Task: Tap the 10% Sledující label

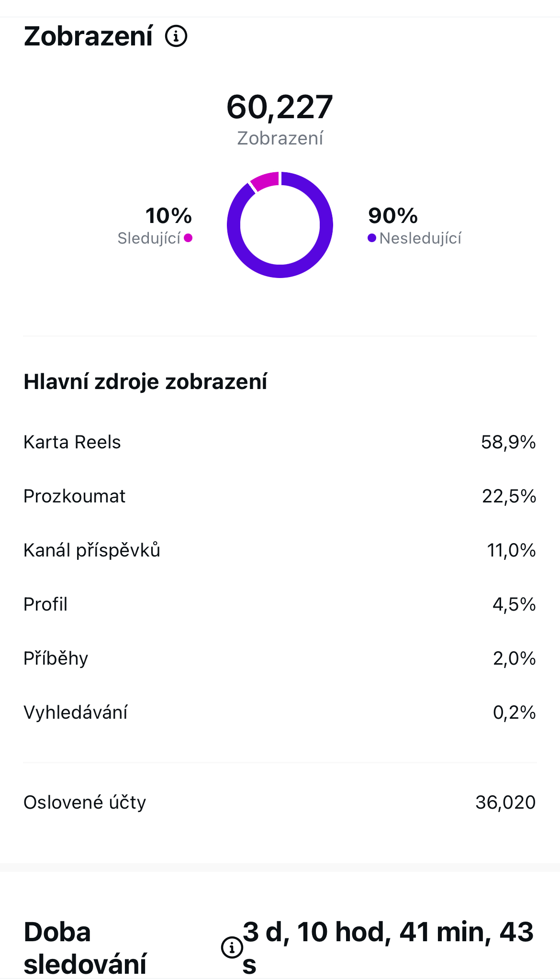Action: tap(168, 216)
